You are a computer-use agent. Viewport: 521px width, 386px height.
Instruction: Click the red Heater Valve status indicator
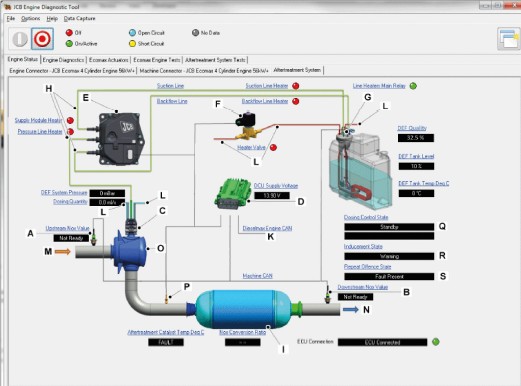click(273, 147)
